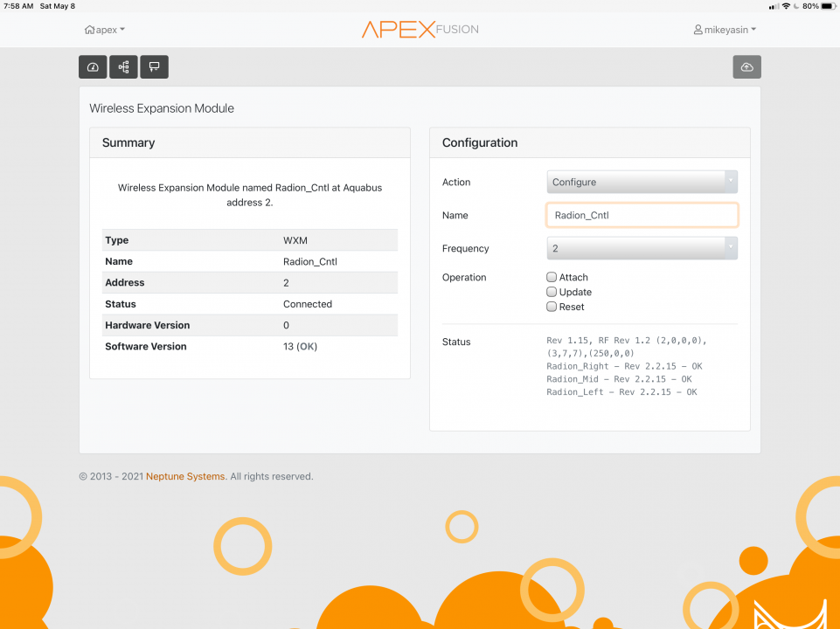This screenshot has width=840, height=629.
Task: Click into the Name input field
Action: tap(642, 215)
